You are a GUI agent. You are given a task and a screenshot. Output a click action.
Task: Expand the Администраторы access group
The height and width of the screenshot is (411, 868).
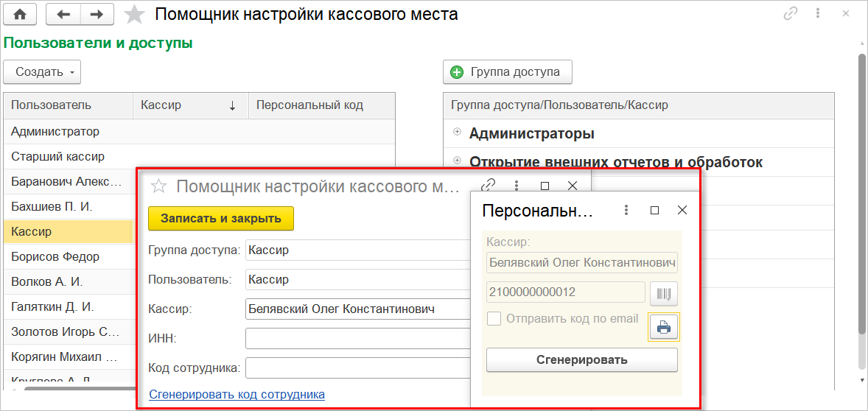click(457, 133)
